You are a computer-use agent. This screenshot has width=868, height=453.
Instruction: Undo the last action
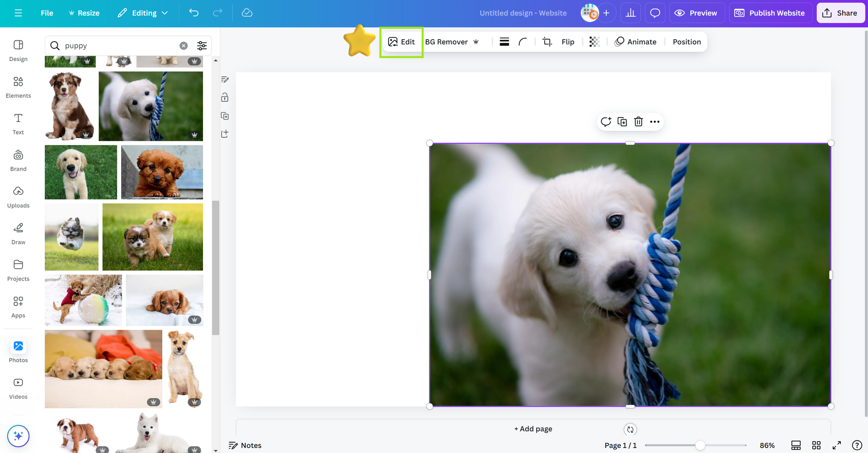pos(194,13)
